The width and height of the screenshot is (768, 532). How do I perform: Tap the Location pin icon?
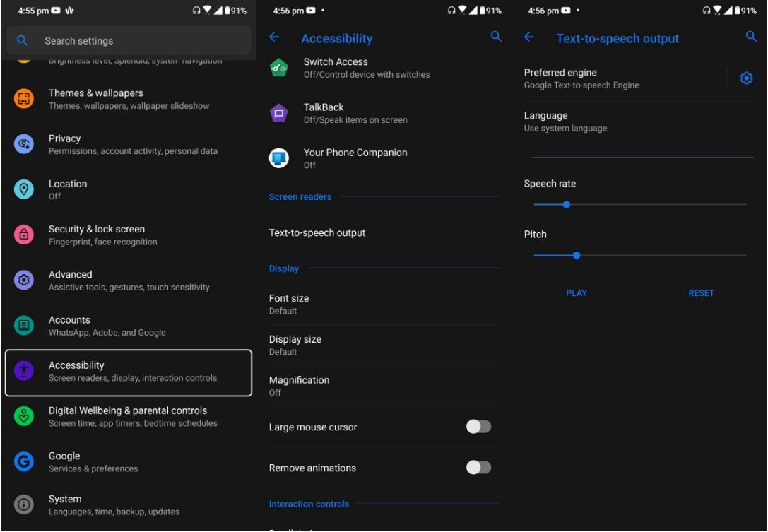click(x=23, y=189)
